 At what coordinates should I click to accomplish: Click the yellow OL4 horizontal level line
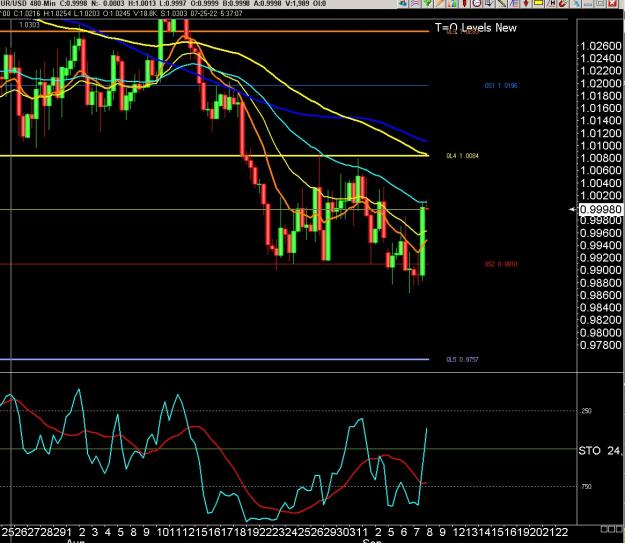click(x=214, y=155)
